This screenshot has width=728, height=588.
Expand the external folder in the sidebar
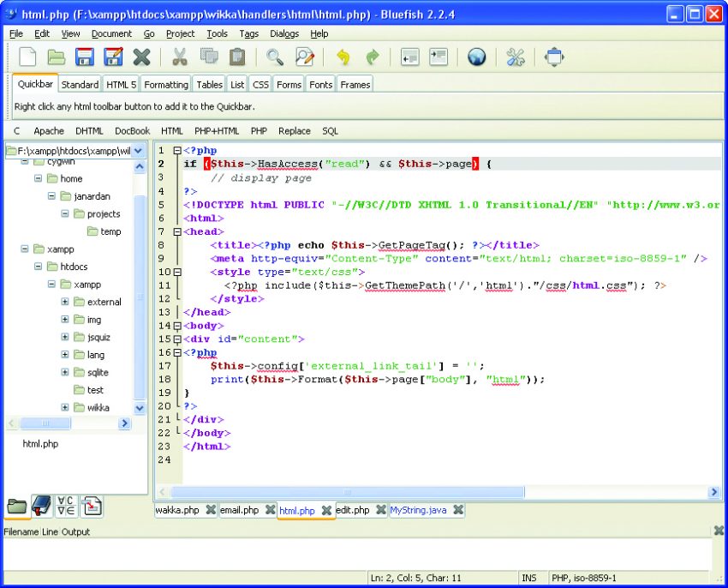point(63,302)
